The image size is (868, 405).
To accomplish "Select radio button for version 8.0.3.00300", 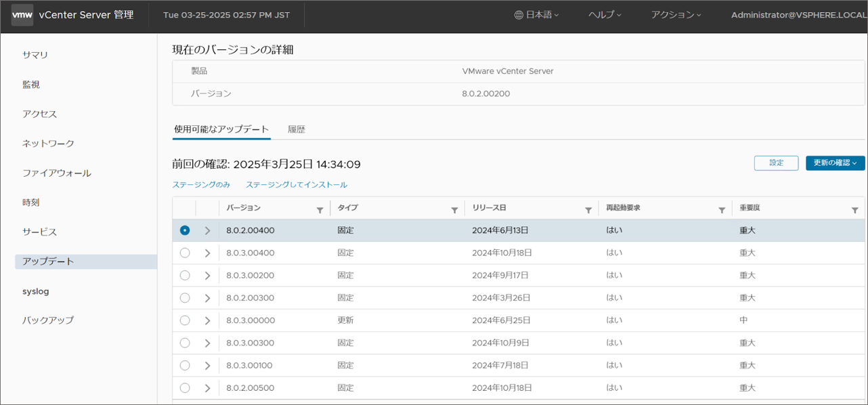I will click(185, 343).
